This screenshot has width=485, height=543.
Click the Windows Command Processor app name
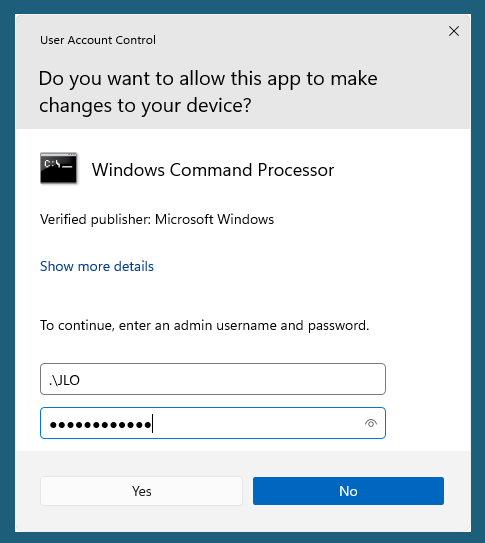point(213,170)
